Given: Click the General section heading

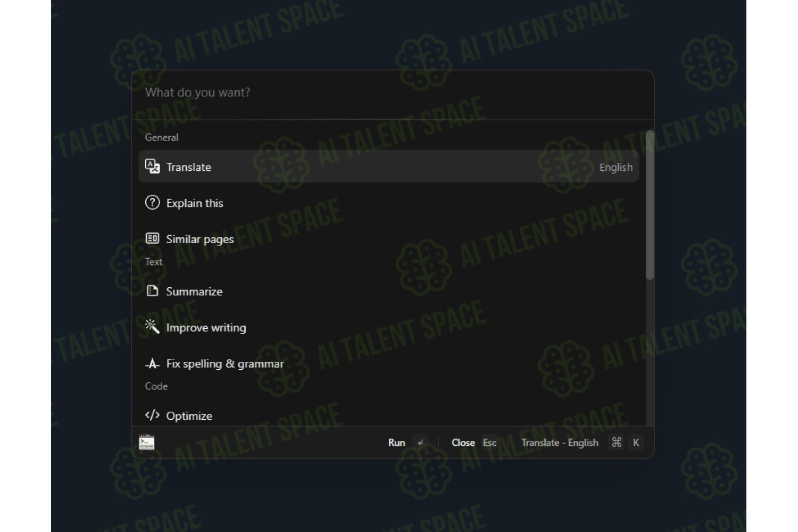Looking at the screenshot, I should tap(161, 137).
